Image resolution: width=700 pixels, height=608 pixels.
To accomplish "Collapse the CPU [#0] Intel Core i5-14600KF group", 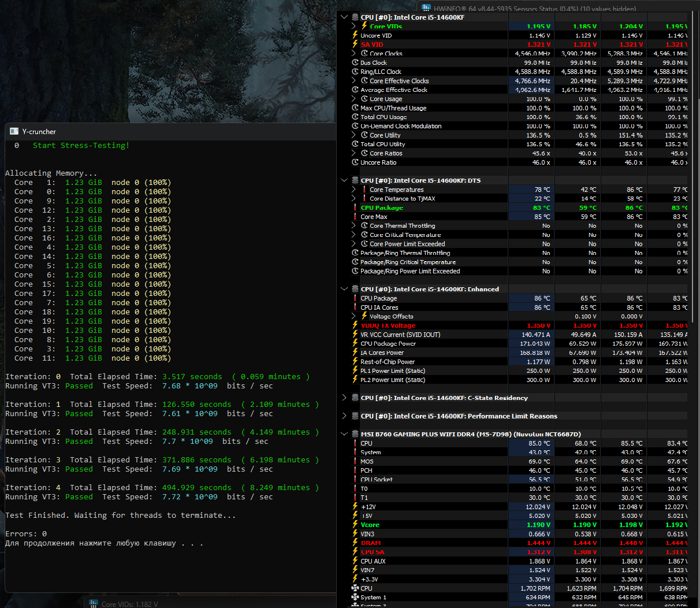I will pyautogui.click(x=345, y=17).
